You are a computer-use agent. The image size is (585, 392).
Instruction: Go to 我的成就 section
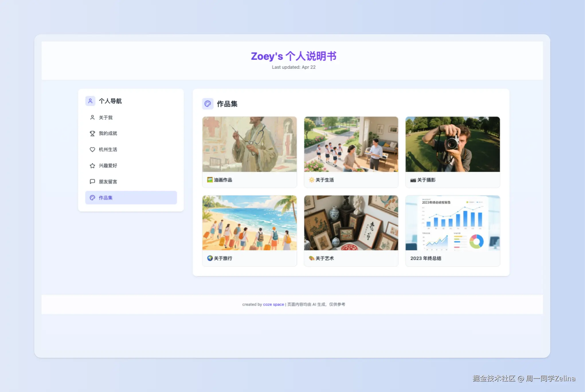coord(108,133)
